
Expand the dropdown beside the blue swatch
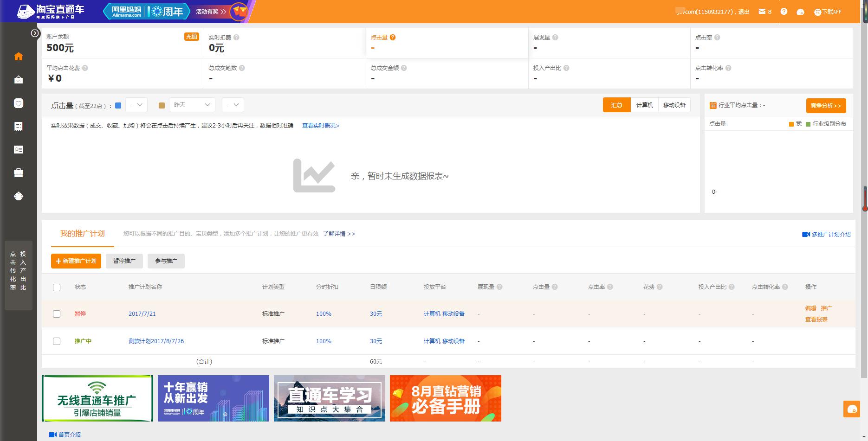[136, 105]
